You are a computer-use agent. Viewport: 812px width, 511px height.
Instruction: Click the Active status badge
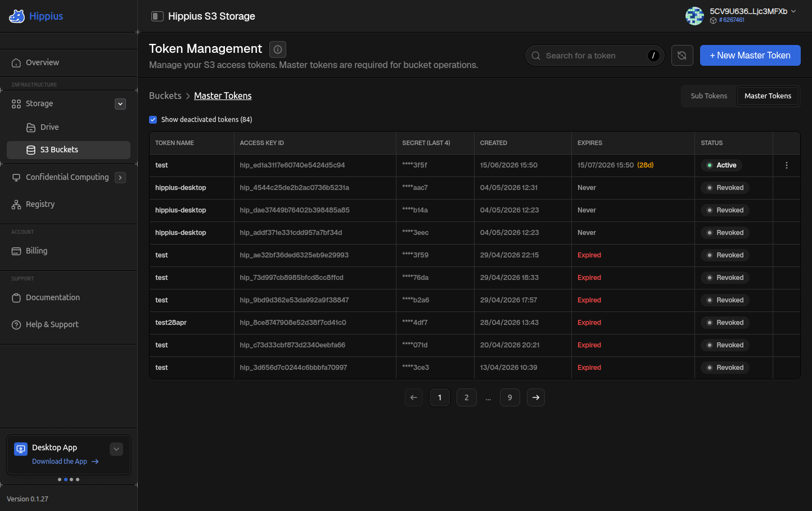point(721,165)
